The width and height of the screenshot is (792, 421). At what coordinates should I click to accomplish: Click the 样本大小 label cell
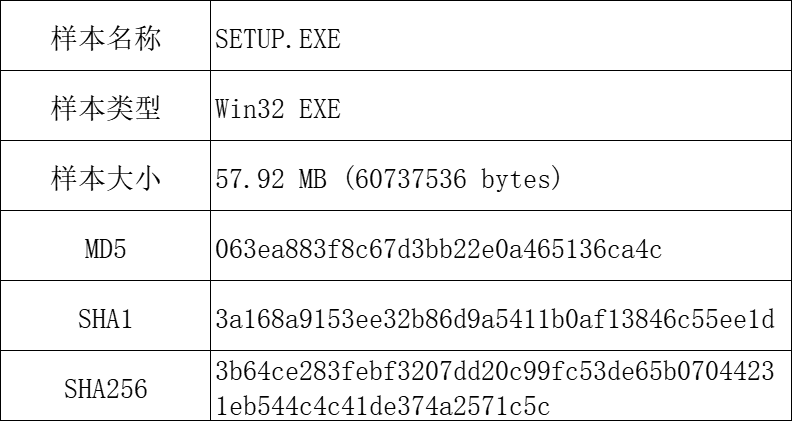tap(106, 178)
